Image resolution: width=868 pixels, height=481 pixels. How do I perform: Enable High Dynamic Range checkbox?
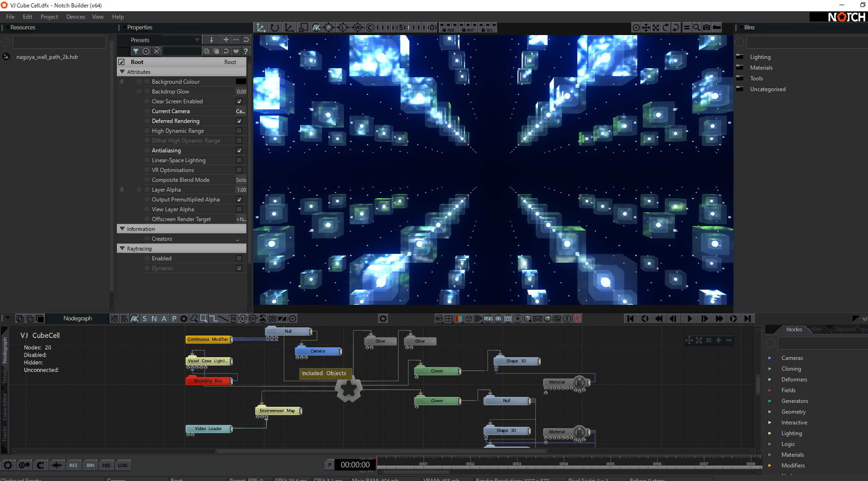tap(239, 131)
